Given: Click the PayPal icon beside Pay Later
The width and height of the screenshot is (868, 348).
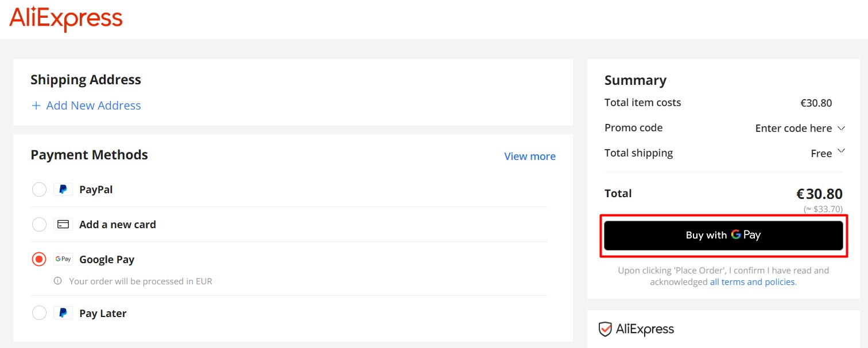Looking at the screenshot, I should (63, 312).
